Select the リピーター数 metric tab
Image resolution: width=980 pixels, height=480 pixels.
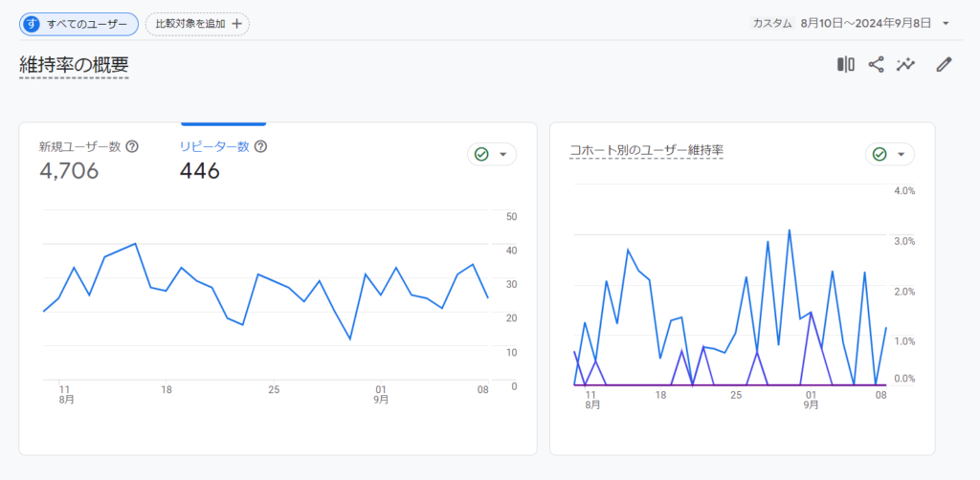(x=223, y=159)
